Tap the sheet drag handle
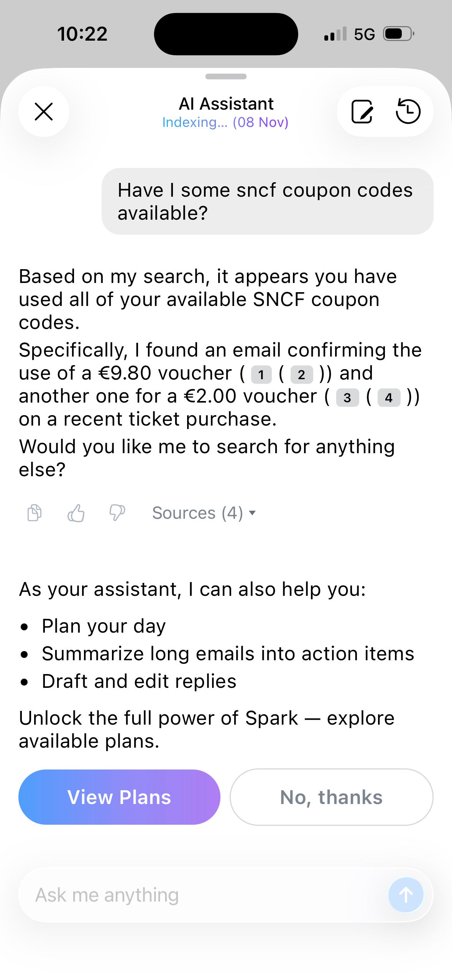Viewport: 452px width, 980px height. 226,76
